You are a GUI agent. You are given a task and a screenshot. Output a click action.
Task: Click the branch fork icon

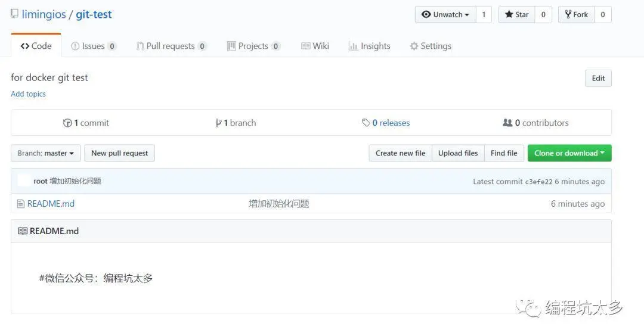(218, 123)
